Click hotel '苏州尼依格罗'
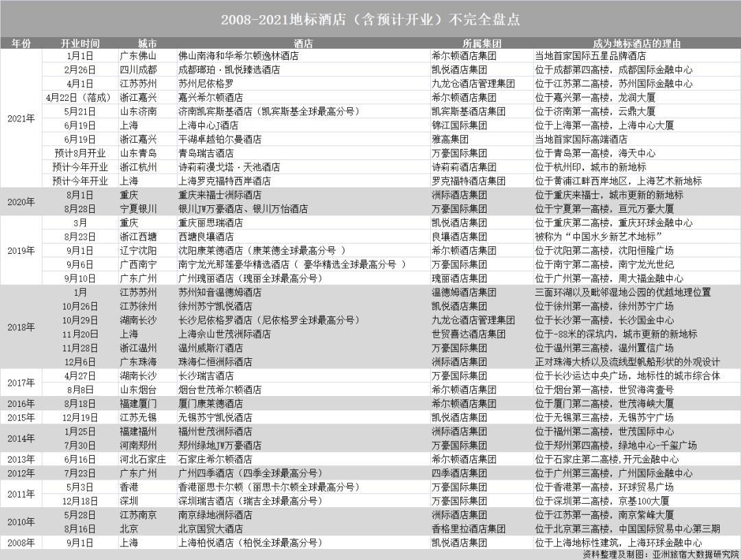Screen dimensions: 741x560 [x=206, y=84]
